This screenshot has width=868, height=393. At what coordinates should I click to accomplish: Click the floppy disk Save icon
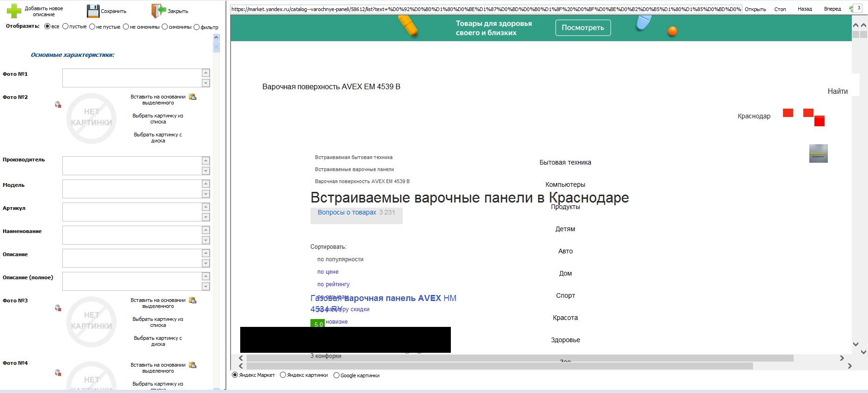93,11
